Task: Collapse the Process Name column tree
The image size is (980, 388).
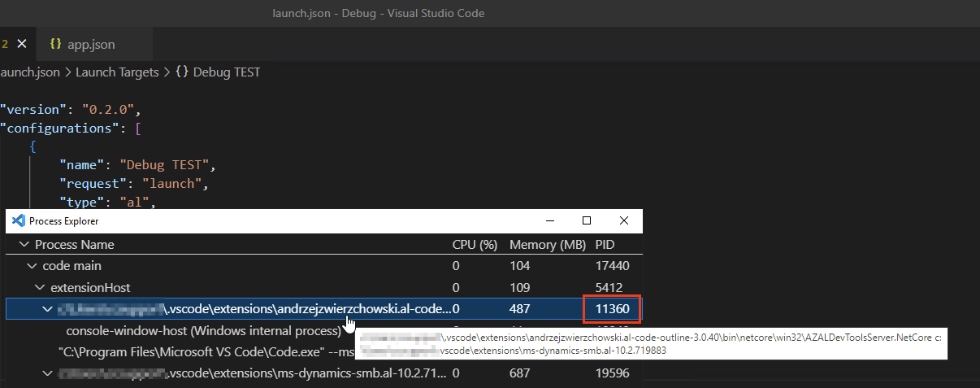Action: 24,244
